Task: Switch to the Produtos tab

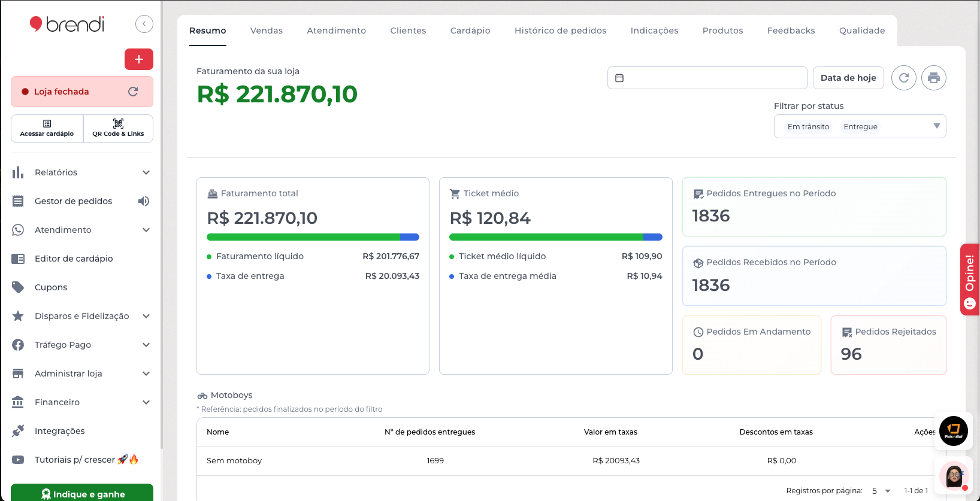Action: 722,31
